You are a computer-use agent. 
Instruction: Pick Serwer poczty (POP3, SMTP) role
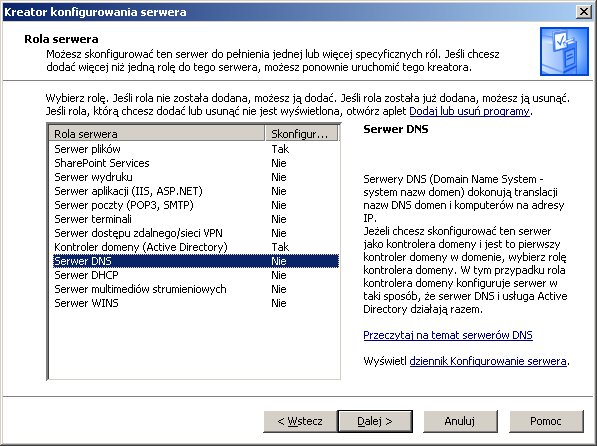pyautogui.click(x=194, y=205)
